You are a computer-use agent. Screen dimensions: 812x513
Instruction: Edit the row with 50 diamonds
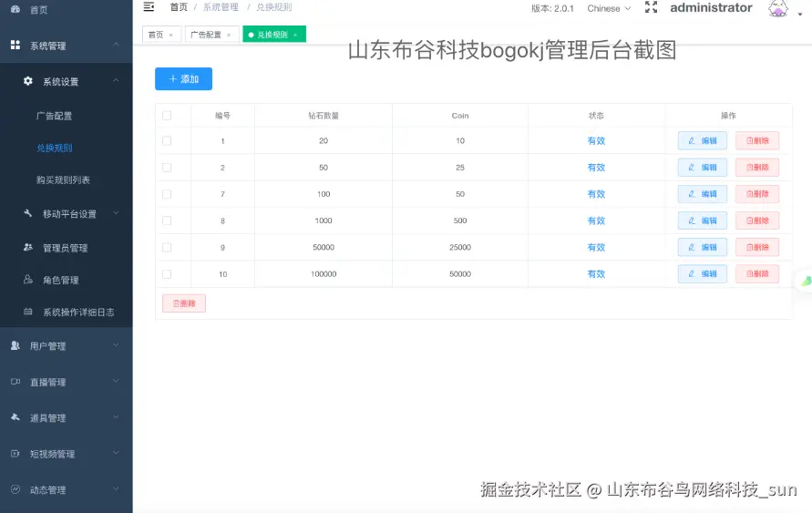tap(703, 168)
